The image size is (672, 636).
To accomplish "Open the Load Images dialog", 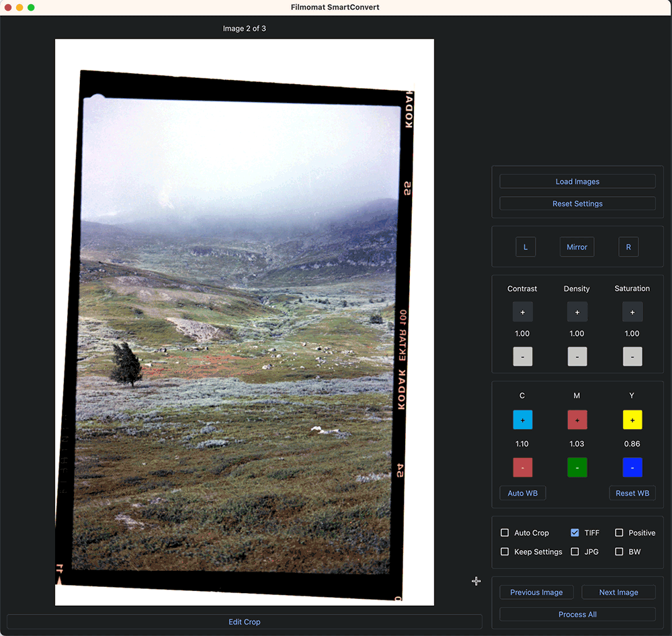I will (577, 181).
